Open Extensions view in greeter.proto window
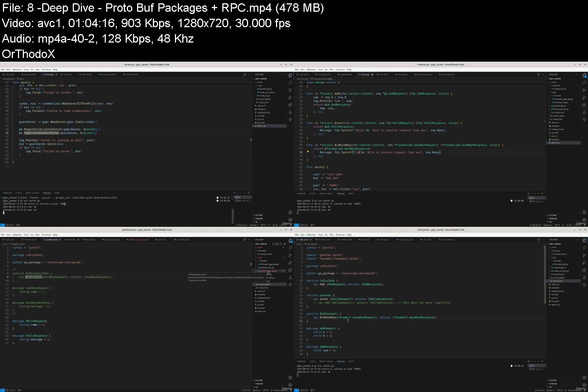The height and width of the screenshot is (392, 588). pos(290,270)
